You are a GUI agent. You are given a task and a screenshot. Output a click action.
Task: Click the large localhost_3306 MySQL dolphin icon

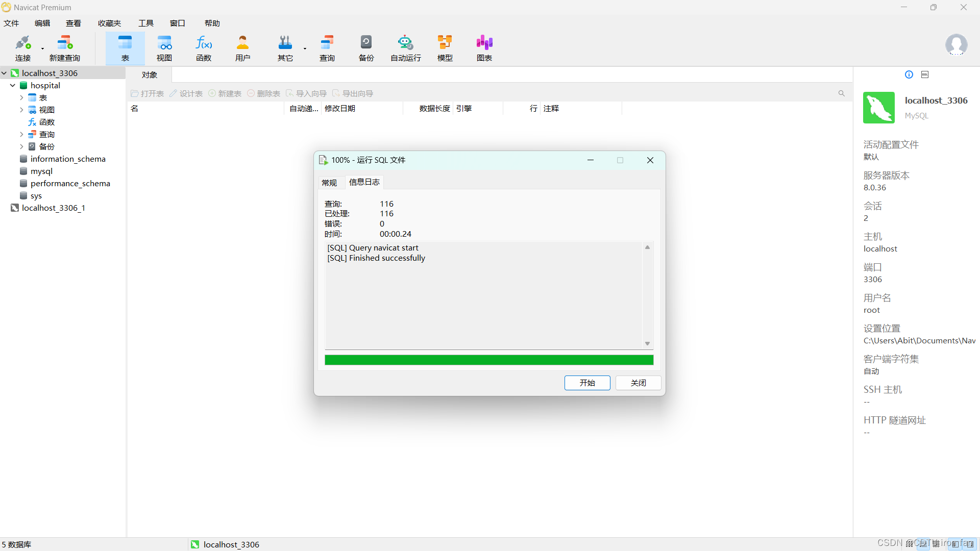coord(879,108)
